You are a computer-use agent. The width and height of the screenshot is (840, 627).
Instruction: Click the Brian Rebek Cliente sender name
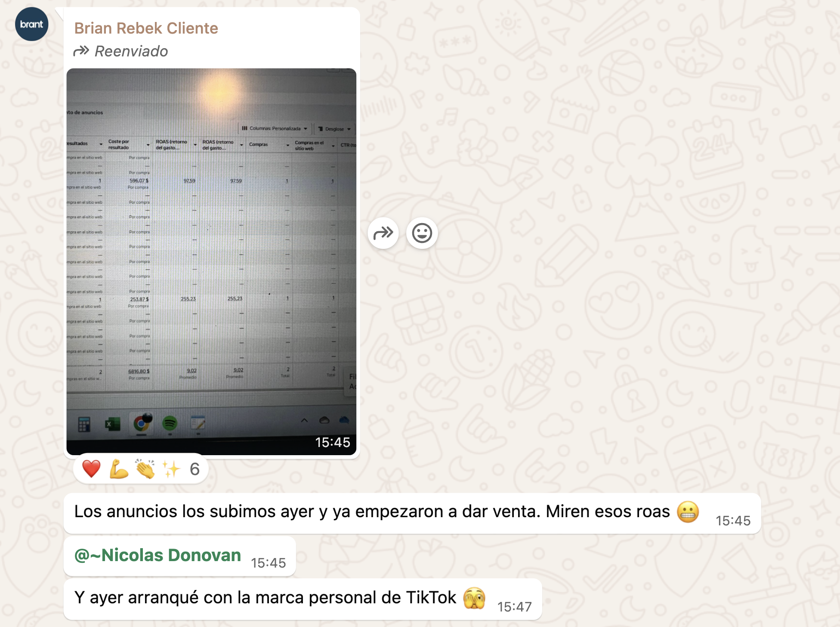point(146,28)
